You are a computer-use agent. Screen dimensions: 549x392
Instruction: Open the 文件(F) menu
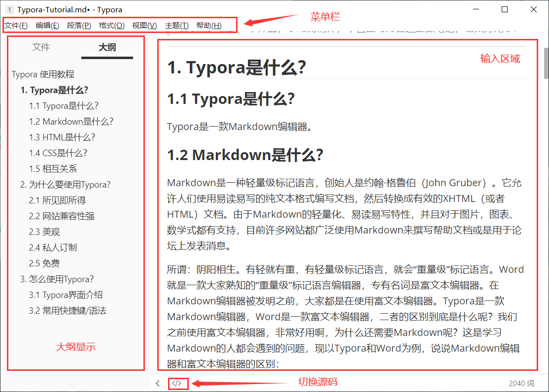(x=16, y=26)
